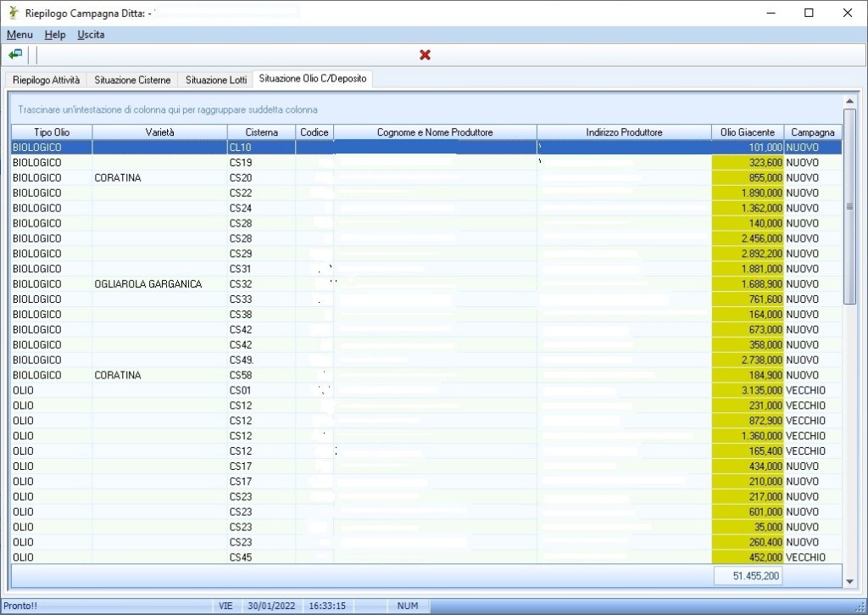
Task: Select cistern cell CS49.
Action: click(261, 361)
